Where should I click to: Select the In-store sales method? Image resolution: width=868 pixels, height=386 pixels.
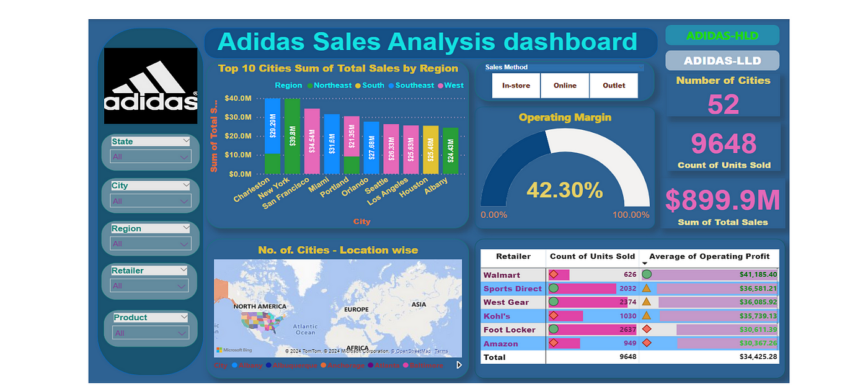(516, 86)
